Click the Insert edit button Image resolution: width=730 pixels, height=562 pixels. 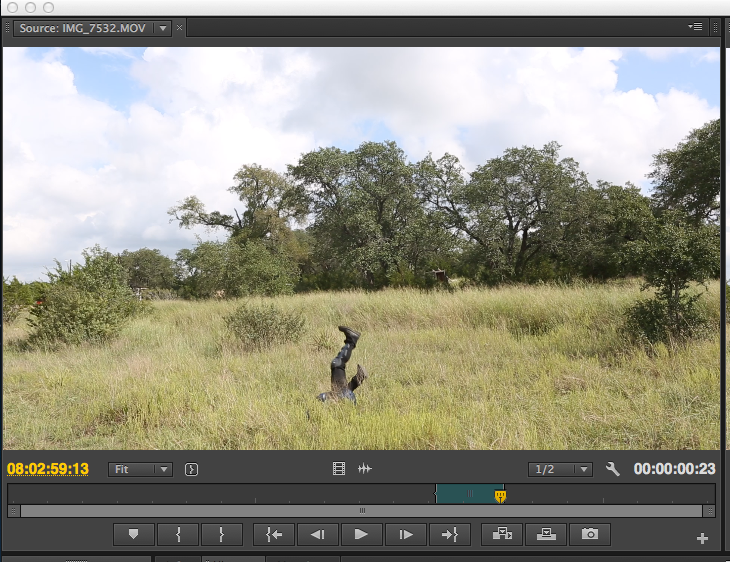tap(502, 534)
